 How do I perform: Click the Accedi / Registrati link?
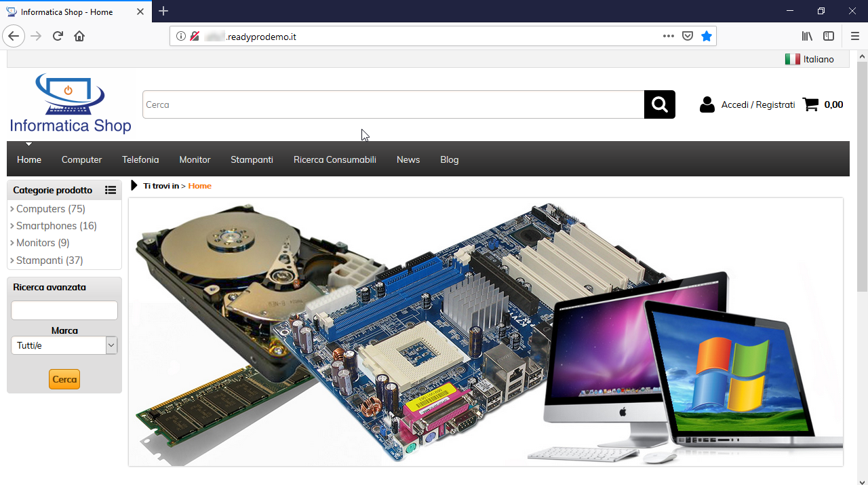click(758, 104)
